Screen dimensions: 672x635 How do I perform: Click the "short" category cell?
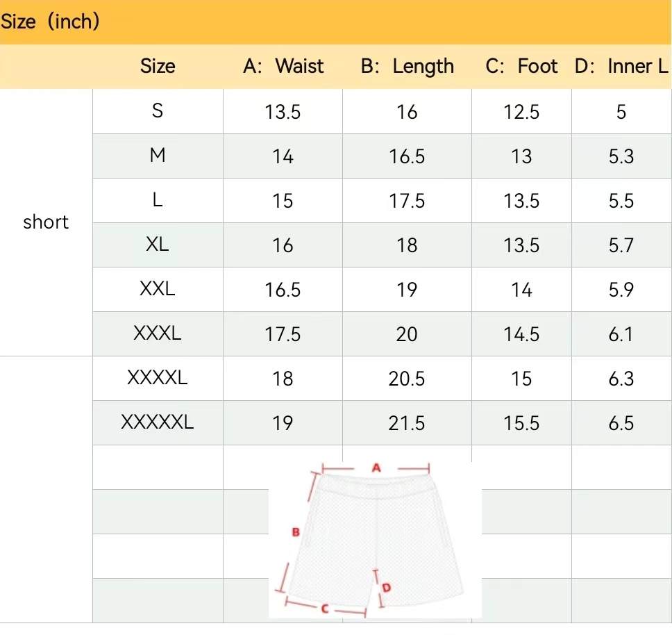point(46,222)
